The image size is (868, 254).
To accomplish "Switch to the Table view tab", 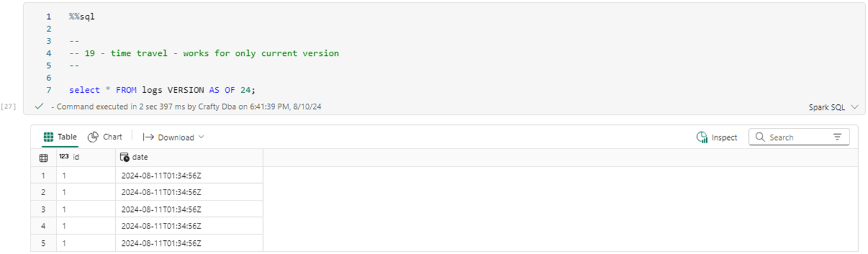I will [x=60, y=137].
